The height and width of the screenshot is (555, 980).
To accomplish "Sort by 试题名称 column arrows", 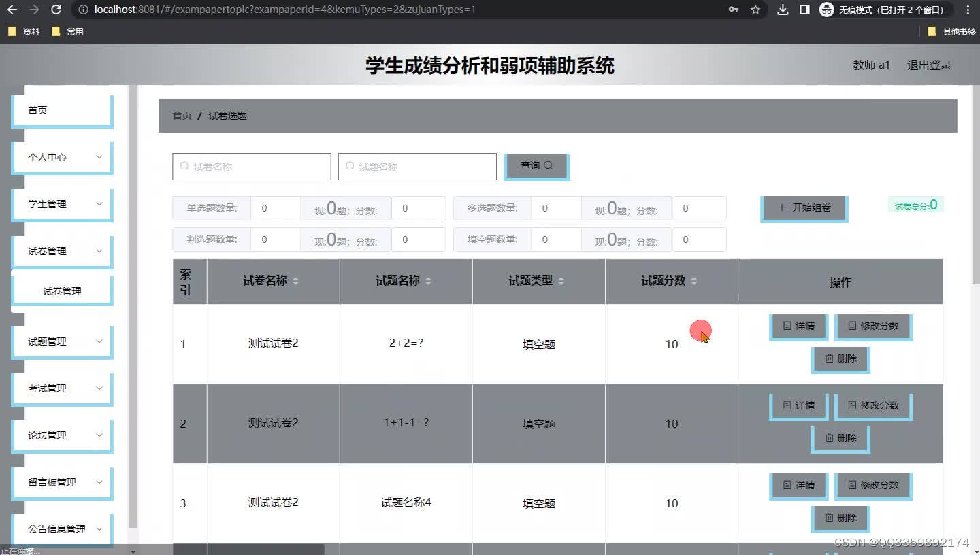I will coord(428,281).
